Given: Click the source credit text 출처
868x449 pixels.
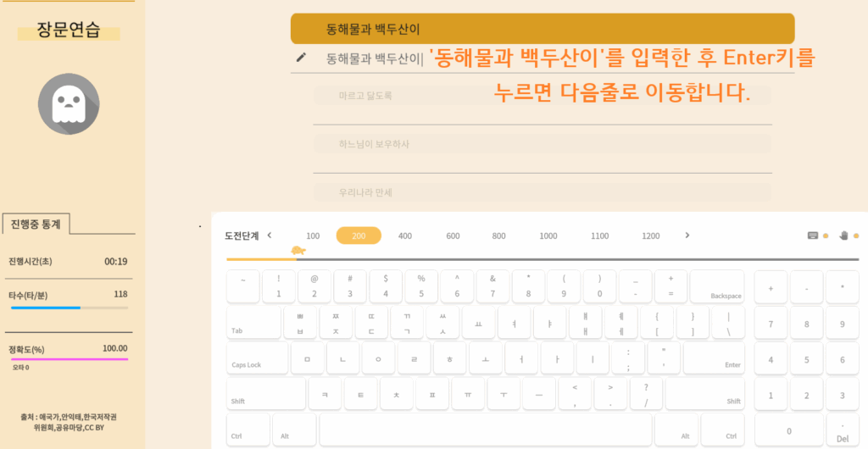Looking at the screenshot, I should point(69,422).
